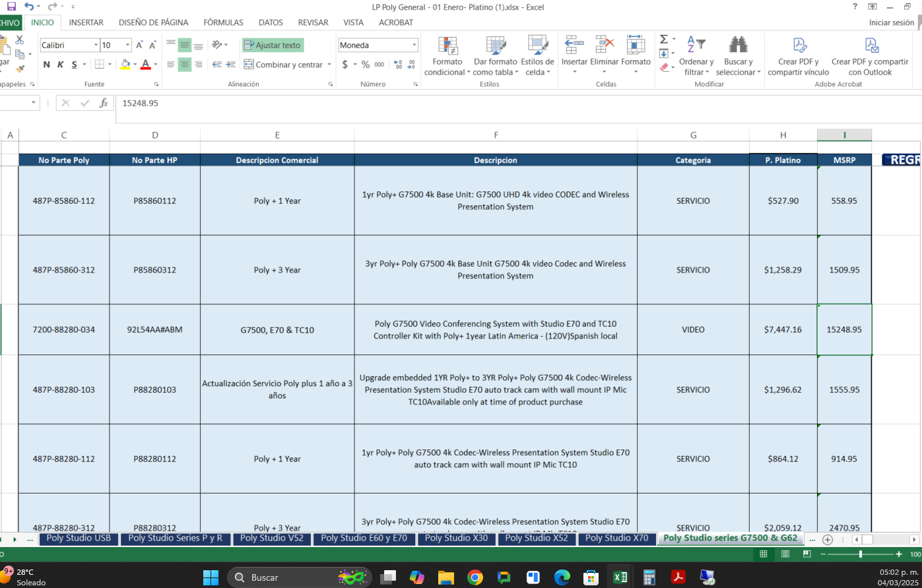Viewport: 922px width, 588px height.
Task: Open Buscar y seleccionar binoculars
Action: tap(738, 57)
